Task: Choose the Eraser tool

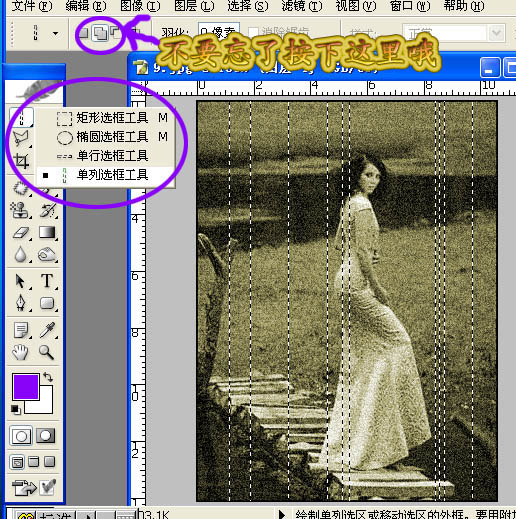Action: coord(21,233)
